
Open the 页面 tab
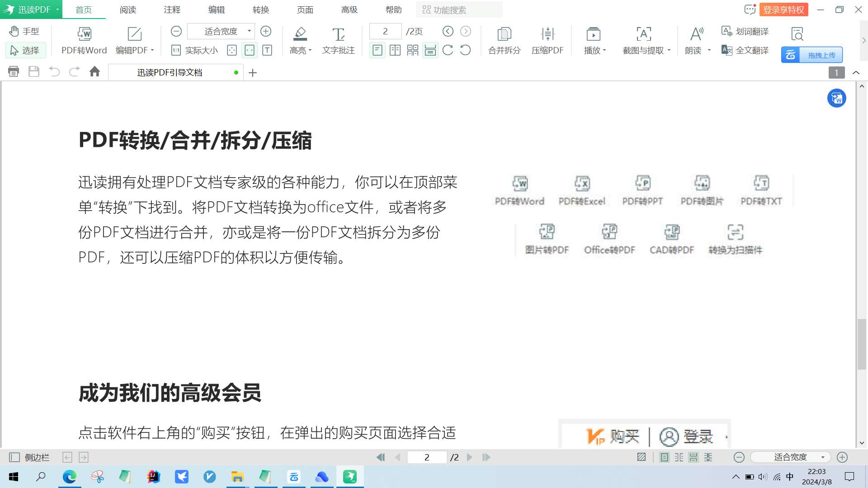tap(305, 9)
